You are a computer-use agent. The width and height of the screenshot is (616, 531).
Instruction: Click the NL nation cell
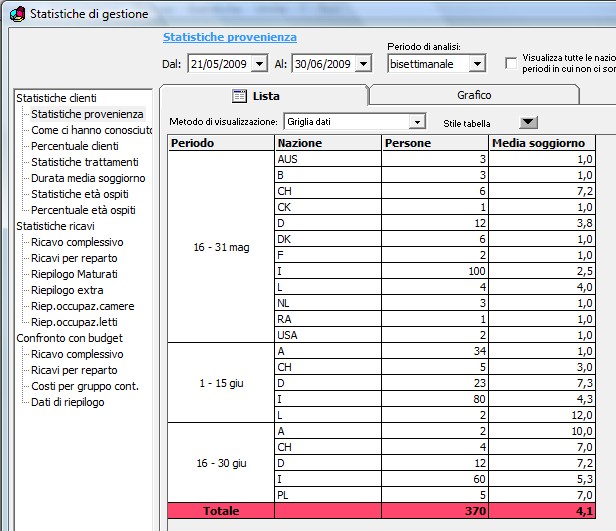(x=328, y=303)
